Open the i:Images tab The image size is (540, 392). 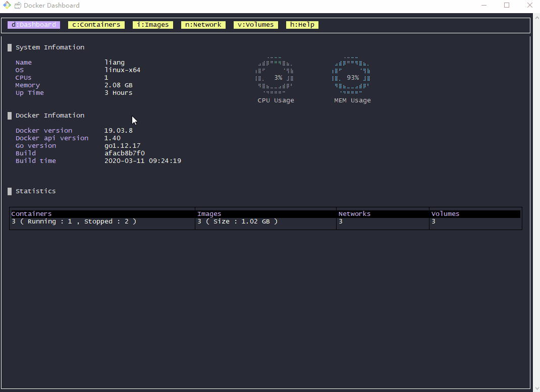click(x=152, y=25)
